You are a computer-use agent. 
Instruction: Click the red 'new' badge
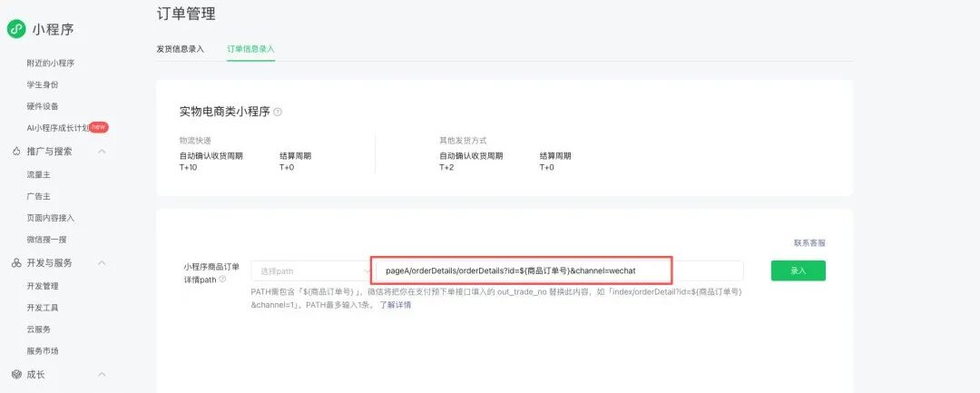tap(99, 127)
